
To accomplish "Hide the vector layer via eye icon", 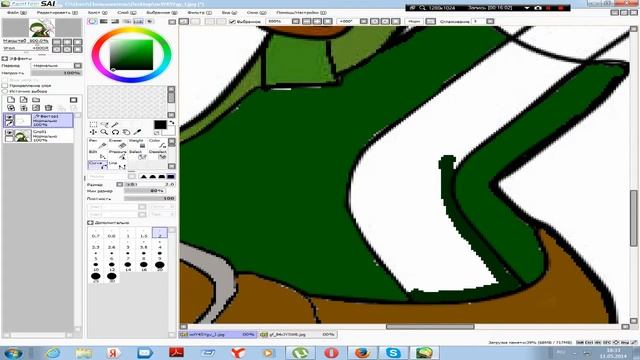I will tap(9, 118).
